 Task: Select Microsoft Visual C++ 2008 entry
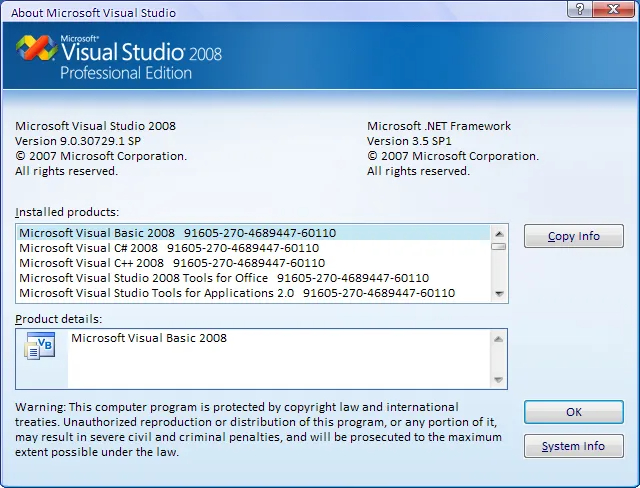(x=253, y=263)
